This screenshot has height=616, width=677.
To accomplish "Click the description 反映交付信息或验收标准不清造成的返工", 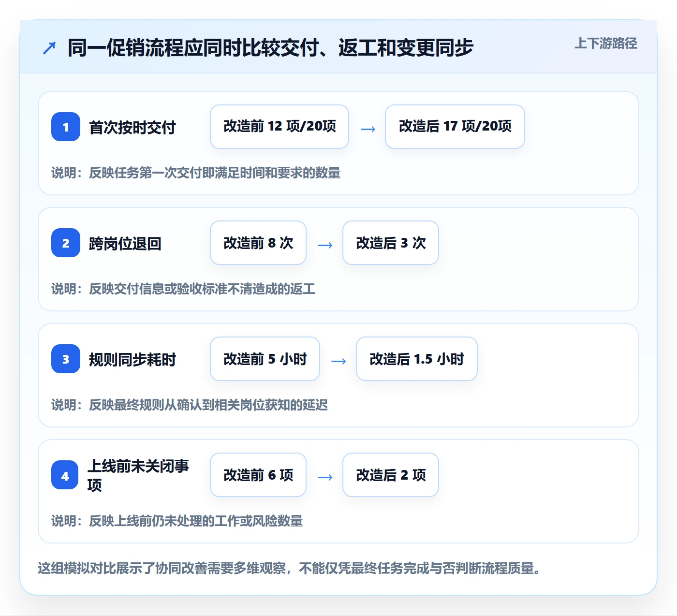I will click(x=202, y=289).
